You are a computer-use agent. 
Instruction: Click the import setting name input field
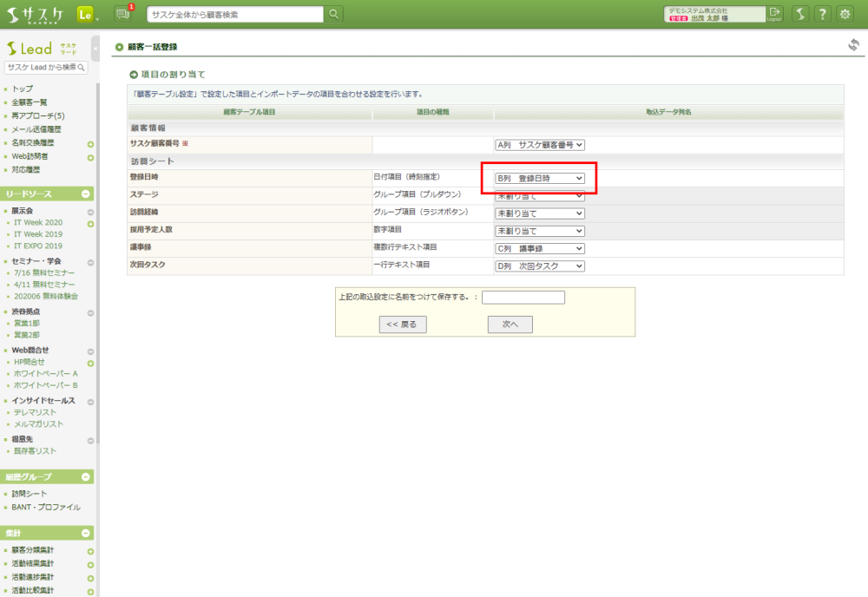[x=523, y=298]
